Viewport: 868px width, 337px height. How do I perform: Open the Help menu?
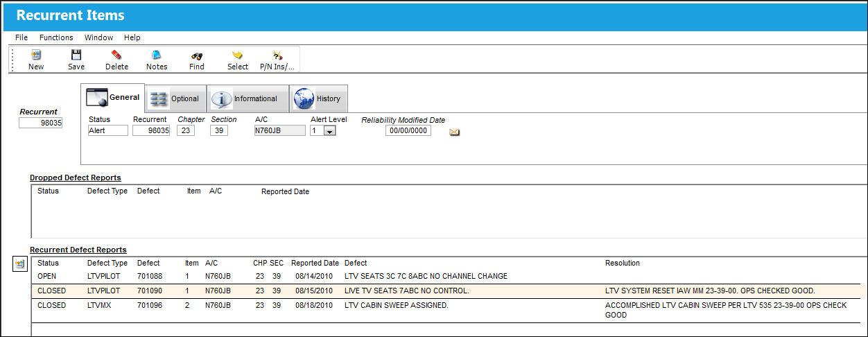(132, 37)
